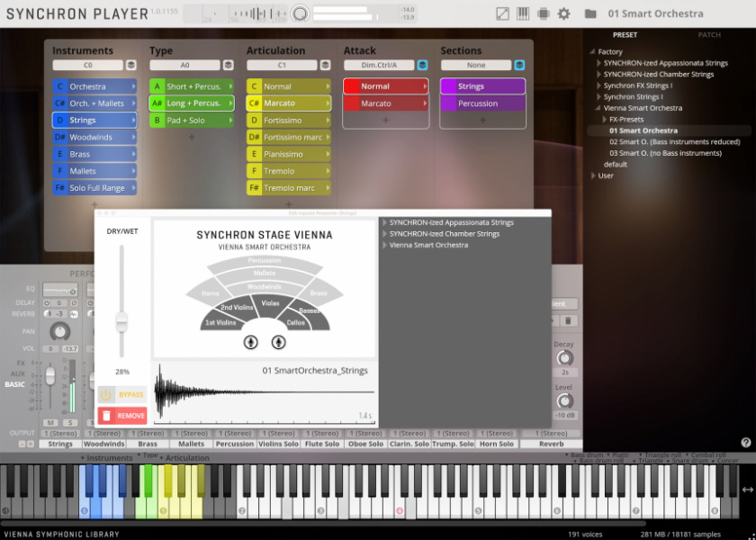This screenshot has width=756, height=540.
Task: Click the import arrow icon below the stage map
Action: point(250,342)
